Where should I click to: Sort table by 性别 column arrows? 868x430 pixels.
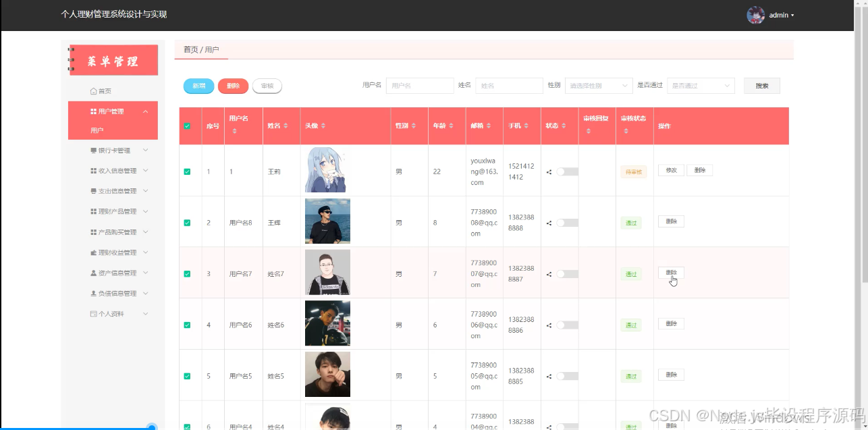pyautogui.click(x=414, y=126)
